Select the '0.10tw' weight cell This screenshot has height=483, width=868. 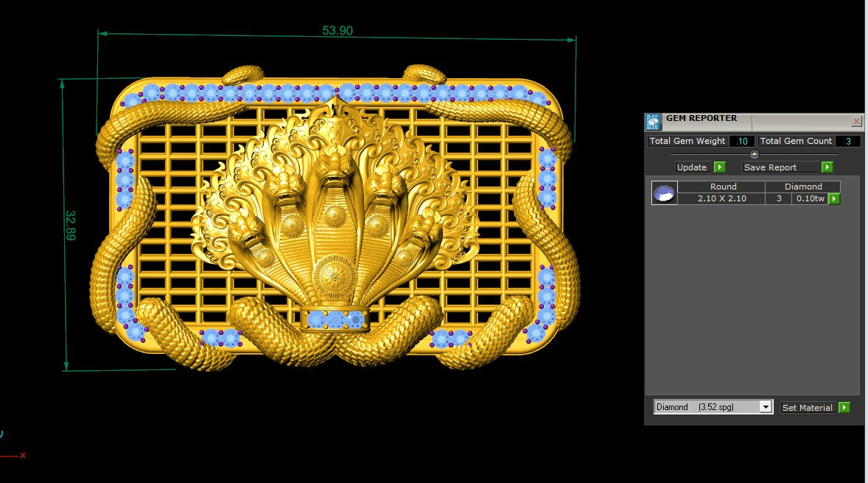pos(810,198)
